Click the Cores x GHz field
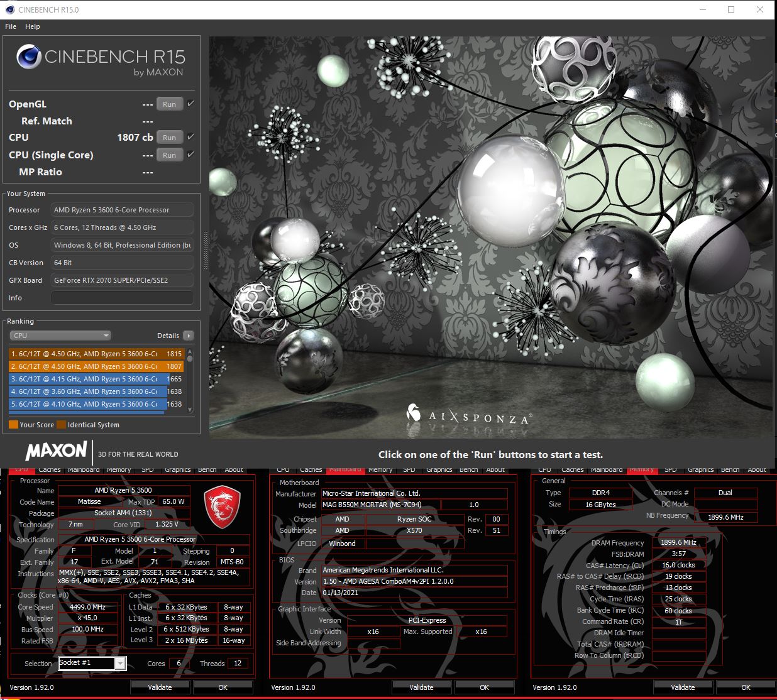 122,227
